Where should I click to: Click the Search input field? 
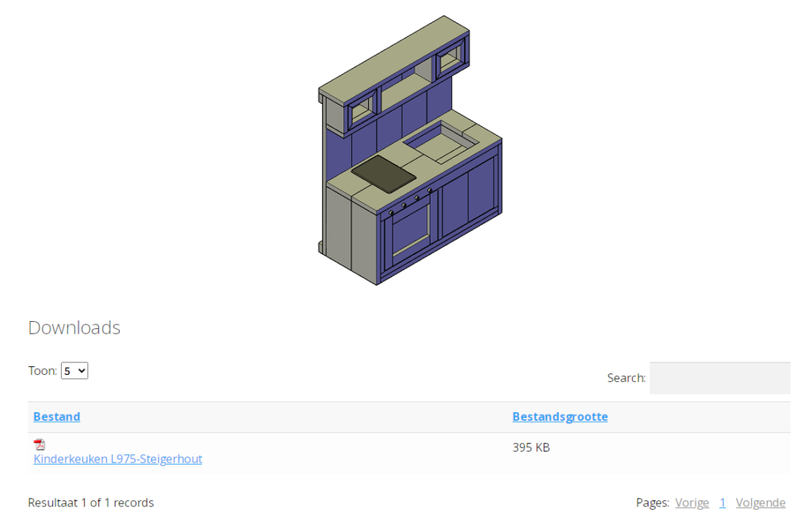pos(719,378)
